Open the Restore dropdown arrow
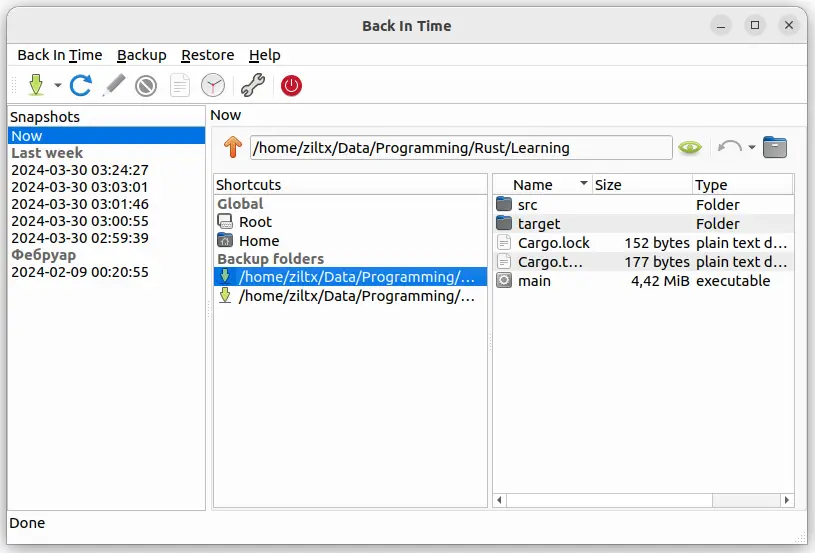 (751, 148)
